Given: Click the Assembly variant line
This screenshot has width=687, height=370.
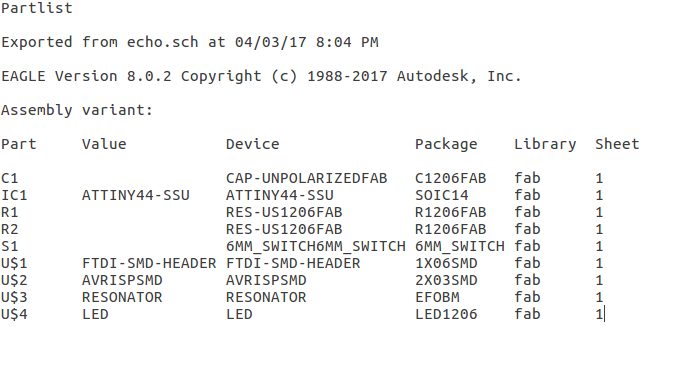Looking at the screenshot, I should click(x=77, y=110).
